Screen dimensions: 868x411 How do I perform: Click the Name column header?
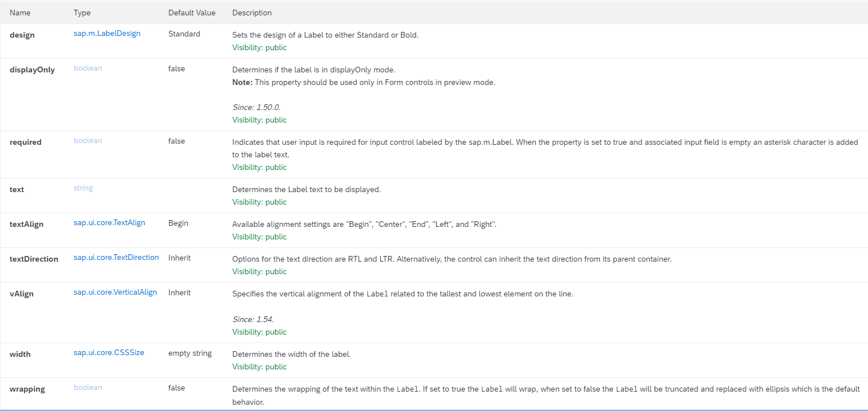(20, 13)
